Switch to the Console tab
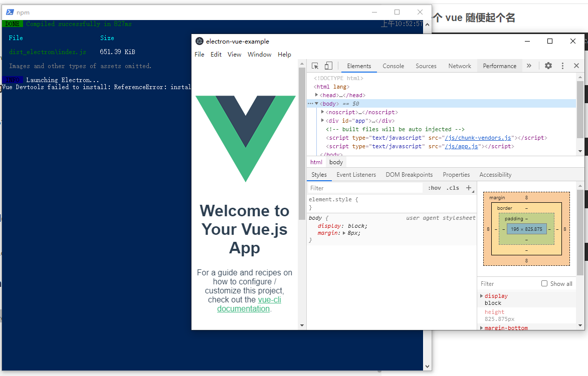The width and height of the screenshot is (588, 376). pos(394,66)
